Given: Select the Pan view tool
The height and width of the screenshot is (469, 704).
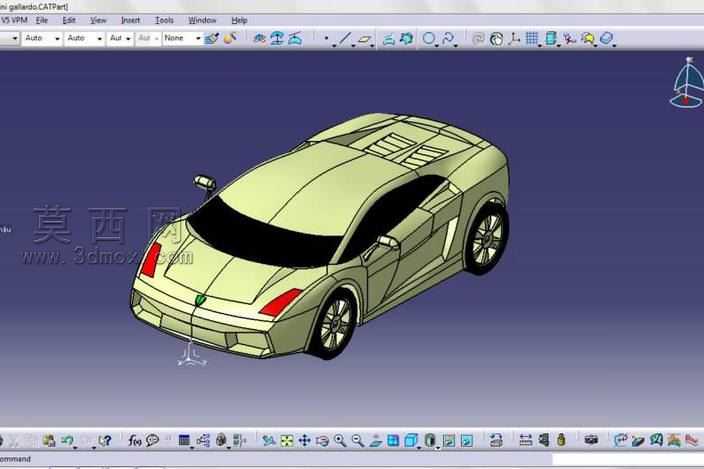Looking at the screenshot, I should [304, 441].
